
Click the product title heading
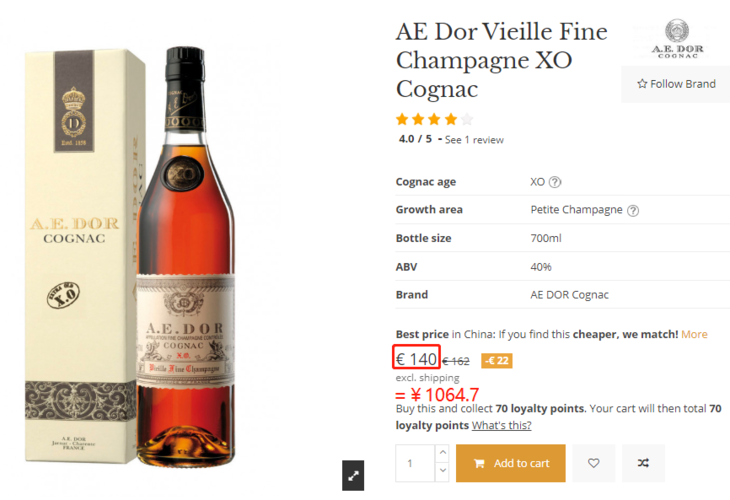click(501, 60)
